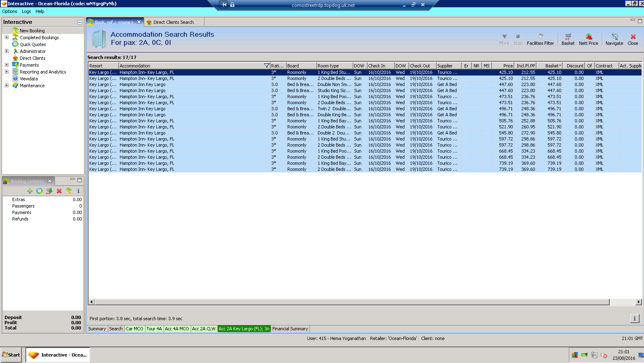Screen dimensions: 644x363
Task: Switch to the Search bottom tab
Action: pos(116,329)
